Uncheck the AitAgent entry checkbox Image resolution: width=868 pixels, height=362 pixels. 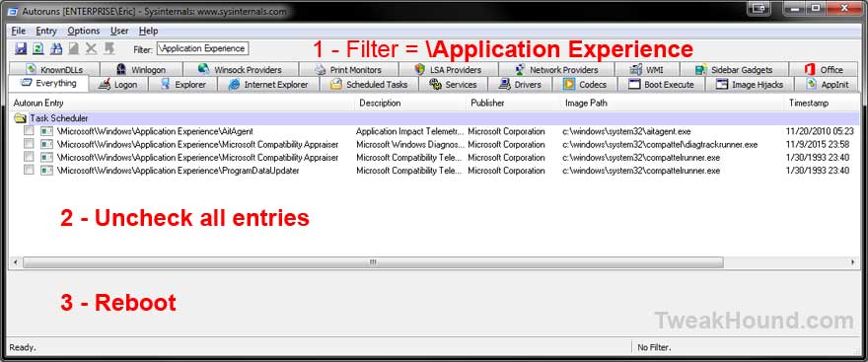[29, 131]
